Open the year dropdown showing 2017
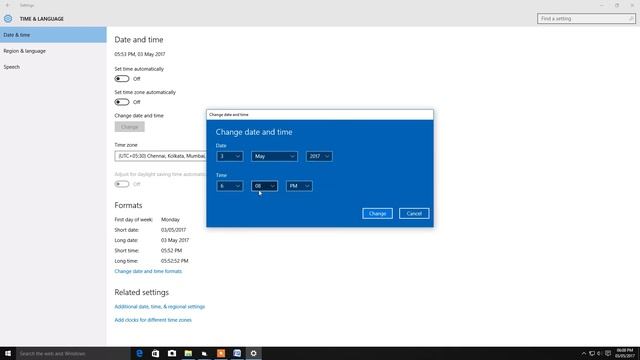 (x=319, y=156)
